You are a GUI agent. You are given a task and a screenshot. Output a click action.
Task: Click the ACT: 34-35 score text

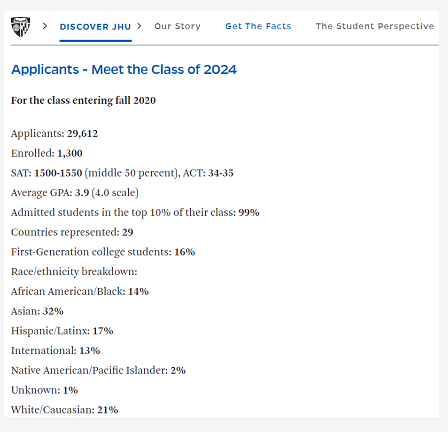coord(208,173)
